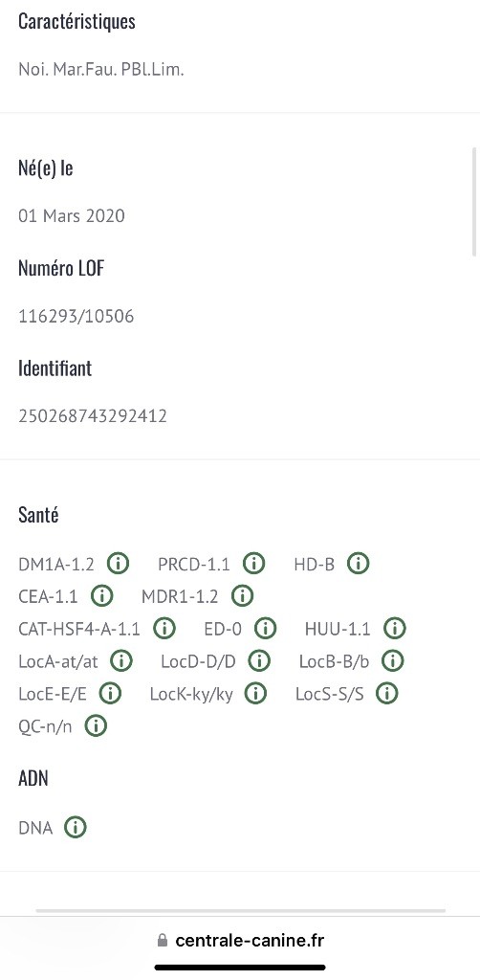This screenshot has width=480, height=980.
Task: Open the LocA-at/at info icon
Action: pos(121,660)
